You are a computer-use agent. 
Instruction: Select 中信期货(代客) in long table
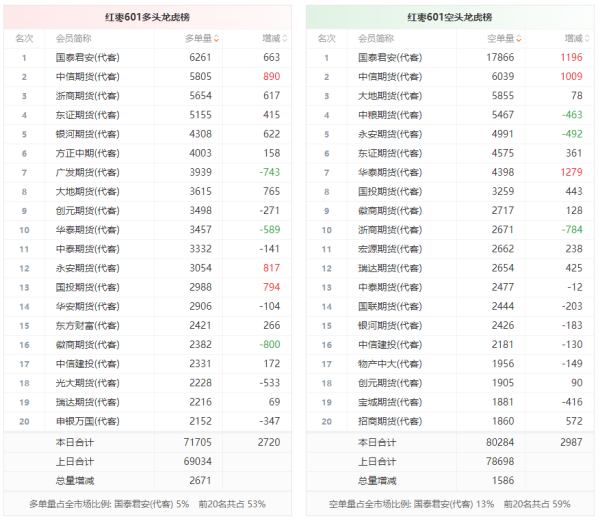pos(88,77)
